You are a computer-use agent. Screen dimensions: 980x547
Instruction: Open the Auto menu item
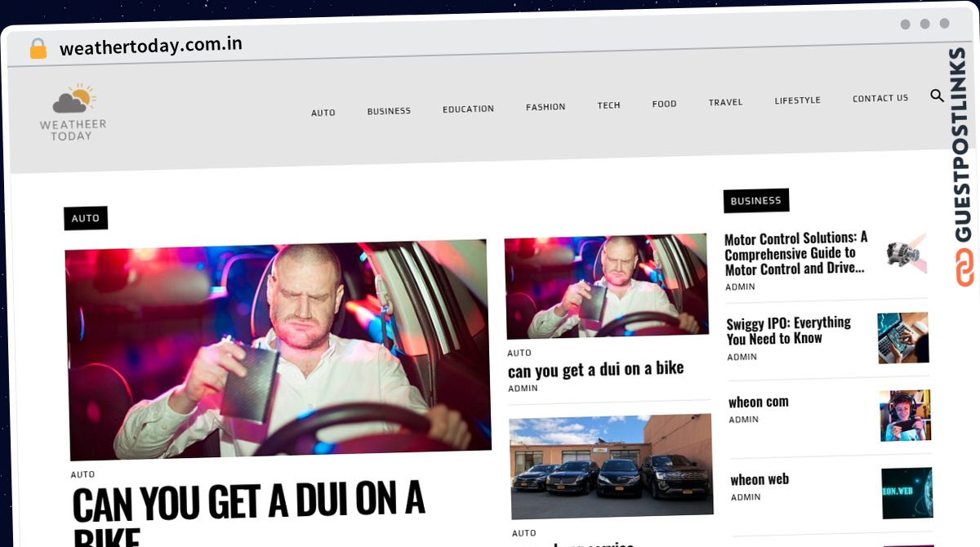click(x=323, y=113)
